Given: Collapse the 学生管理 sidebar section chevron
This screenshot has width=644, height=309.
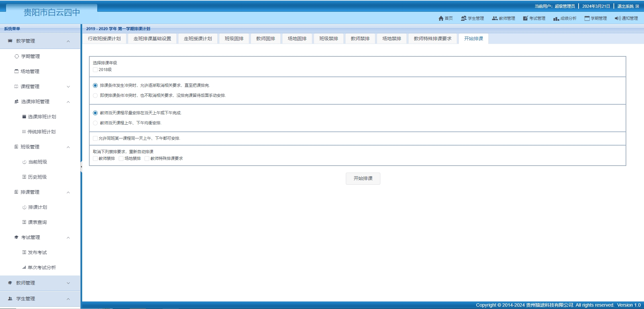Looking at the screenshot, I should (x=68, y=299).
